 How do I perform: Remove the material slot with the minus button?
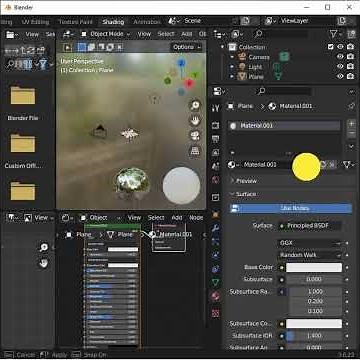352,134
